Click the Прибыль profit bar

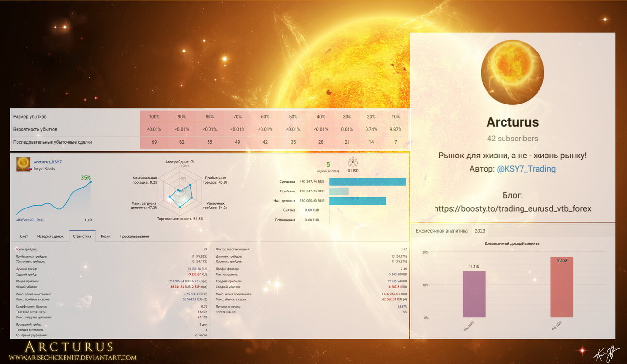339,191
